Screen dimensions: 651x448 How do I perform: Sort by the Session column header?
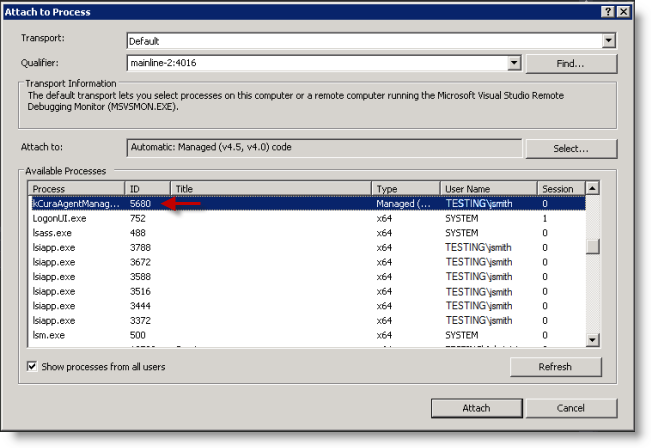click(x=561, y=189)
